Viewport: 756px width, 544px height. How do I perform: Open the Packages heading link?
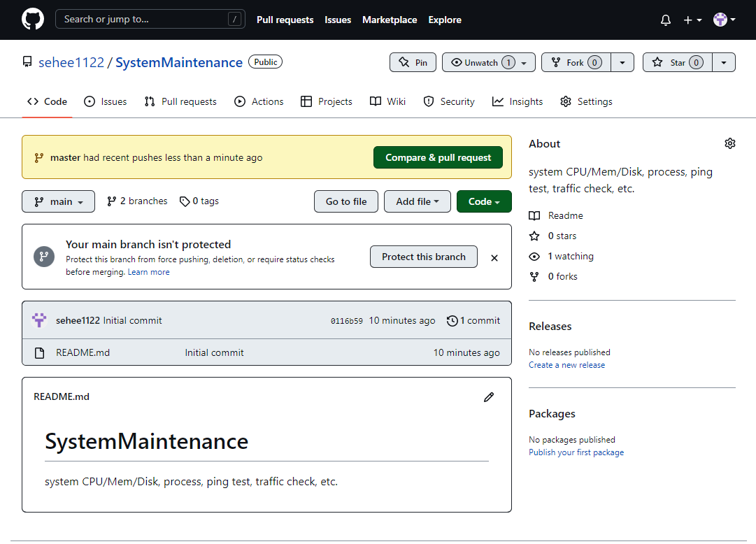coord(552,414)
